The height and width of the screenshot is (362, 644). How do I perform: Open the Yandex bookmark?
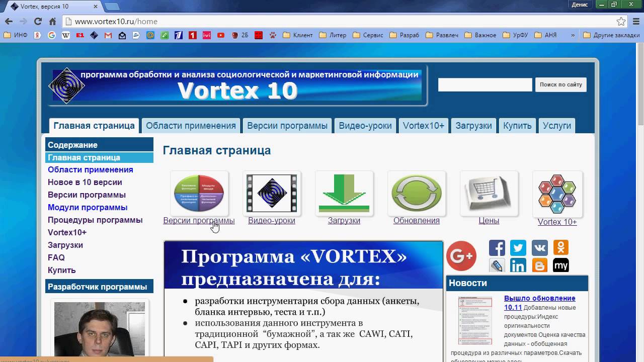click(x=37, y=35)
